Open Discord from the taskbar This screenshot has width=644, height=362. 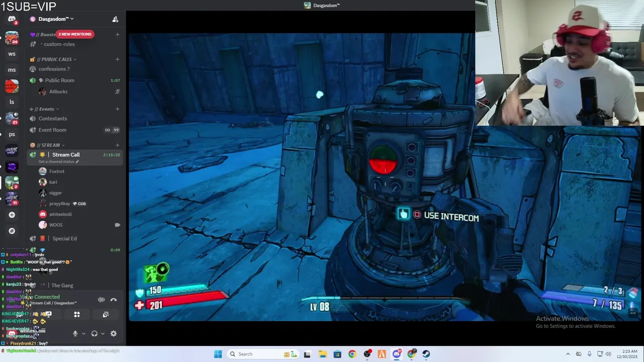396,354
